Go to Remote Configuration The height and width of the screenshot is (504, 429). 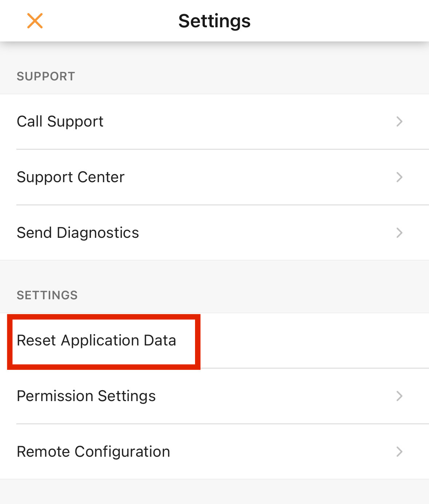(x=94, y=452)
